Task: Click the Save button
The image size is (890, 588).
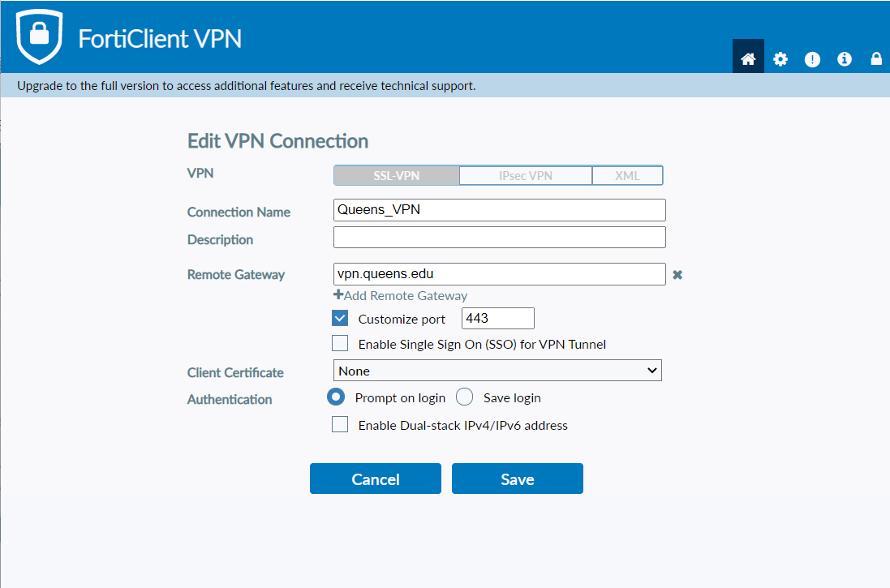Action: pyautogui.click(x=517, y=479)
